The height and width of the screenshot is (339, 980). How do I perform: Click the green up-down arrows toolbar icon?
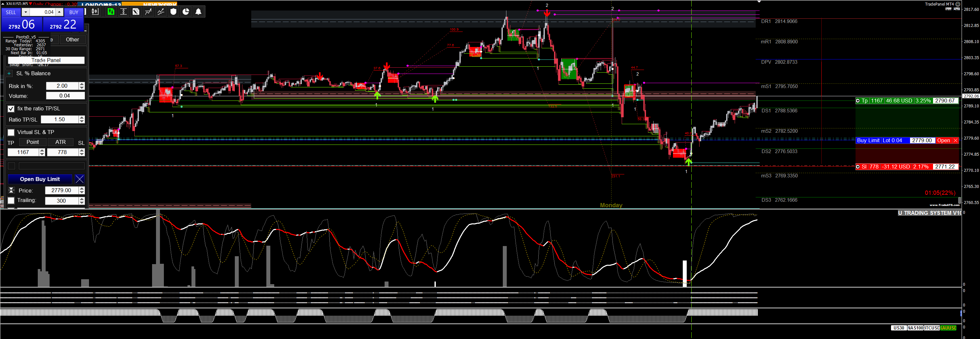click(x=110, y=12)
